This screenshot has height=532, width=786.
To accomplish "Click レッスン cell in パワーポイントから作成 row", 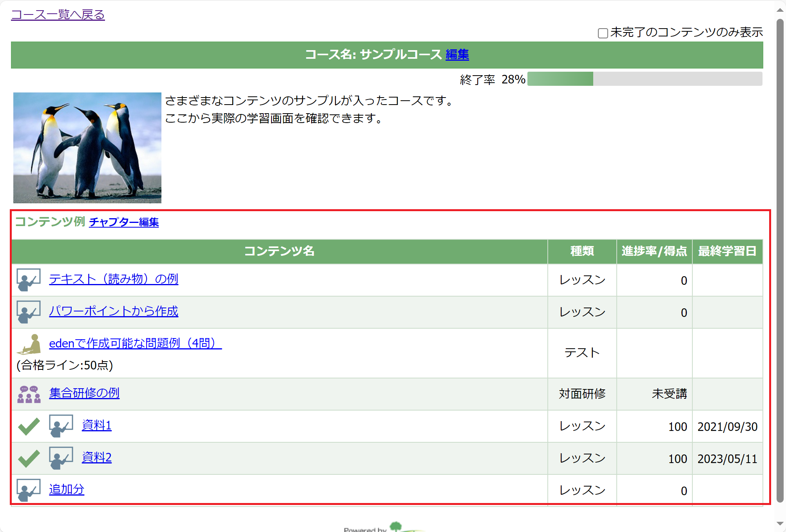I will coord(582,312).
